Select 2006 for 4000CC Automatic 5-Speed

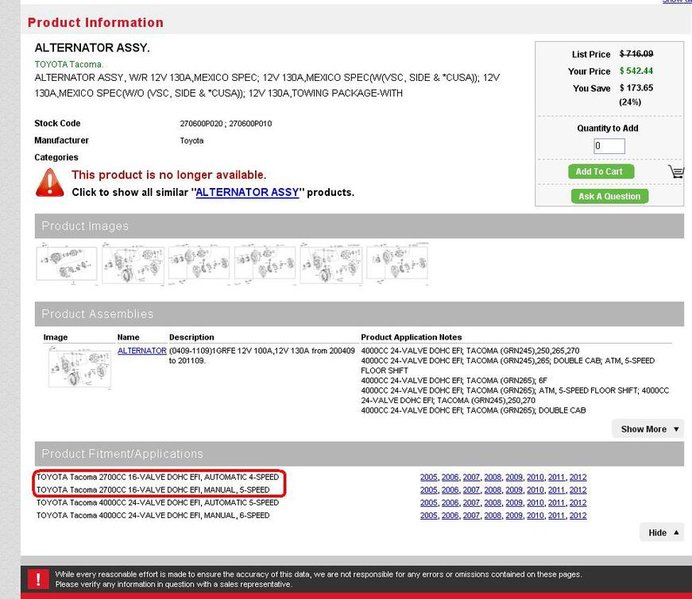point(450,503)
